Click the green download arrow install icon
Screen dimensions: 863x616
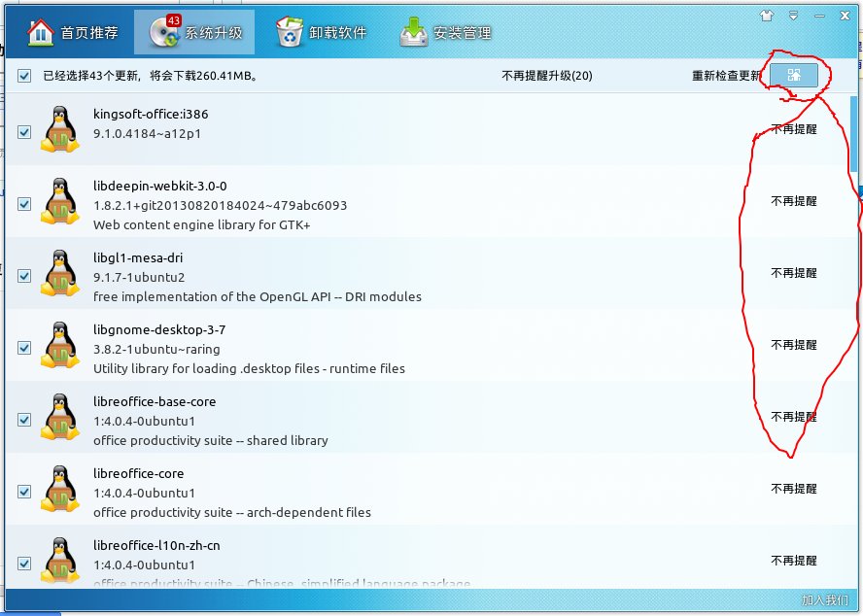click(414, 32)
